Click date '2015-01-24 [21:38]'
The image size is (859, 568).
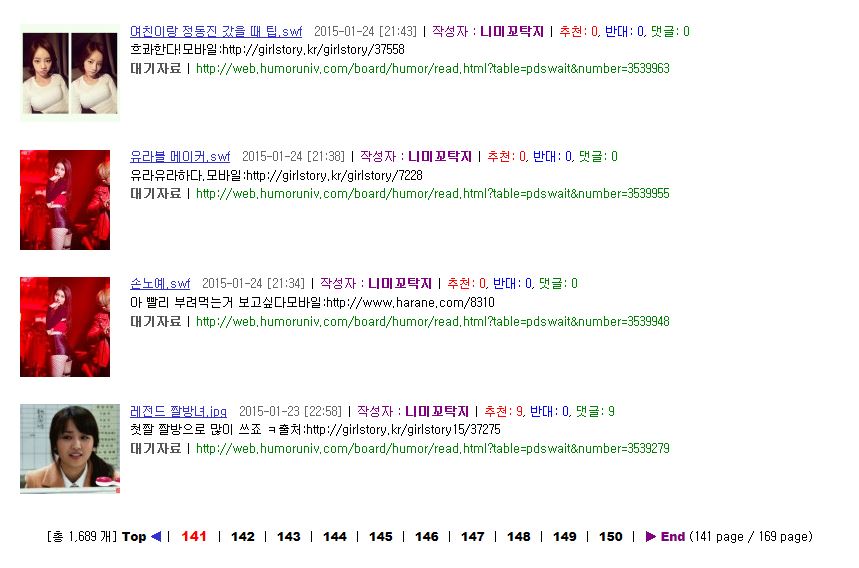(x=294, y=157)
